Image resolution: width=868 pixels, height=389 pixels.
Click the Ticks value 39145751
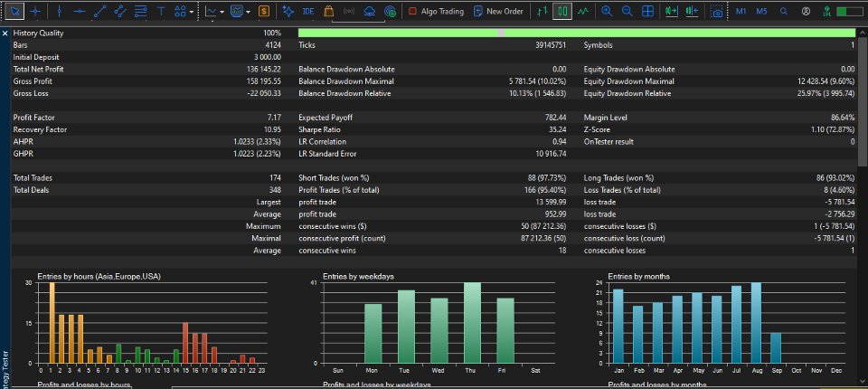(552, 45)
